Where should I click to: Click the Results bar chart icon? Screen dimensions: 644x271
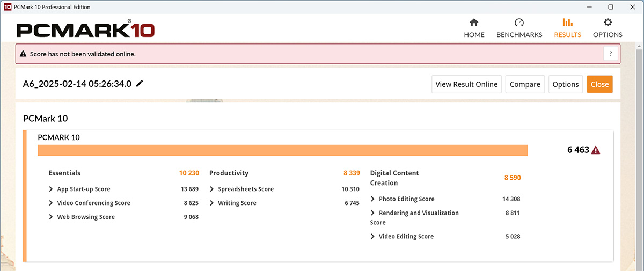click(x=567, y=23)
